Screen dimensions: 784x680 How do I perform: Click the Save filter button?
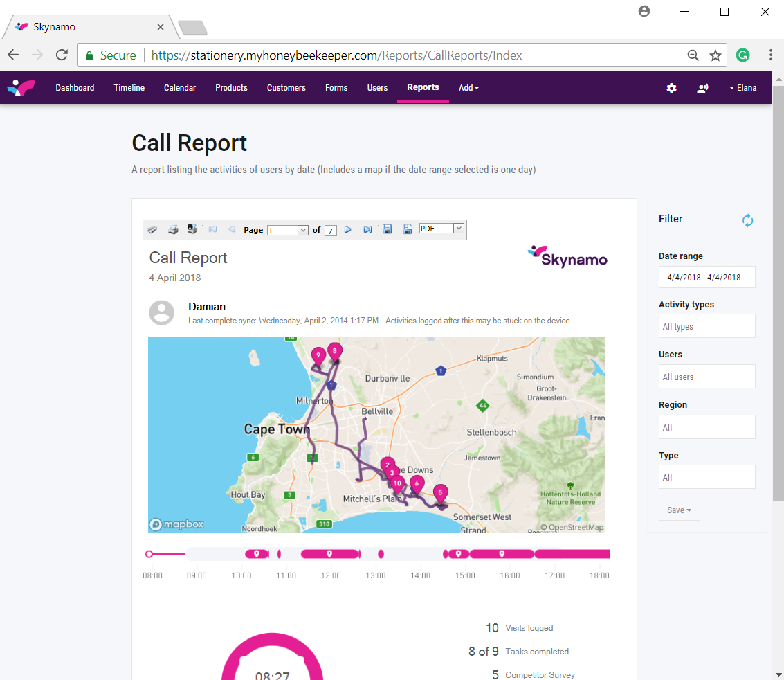coord(679,510)
